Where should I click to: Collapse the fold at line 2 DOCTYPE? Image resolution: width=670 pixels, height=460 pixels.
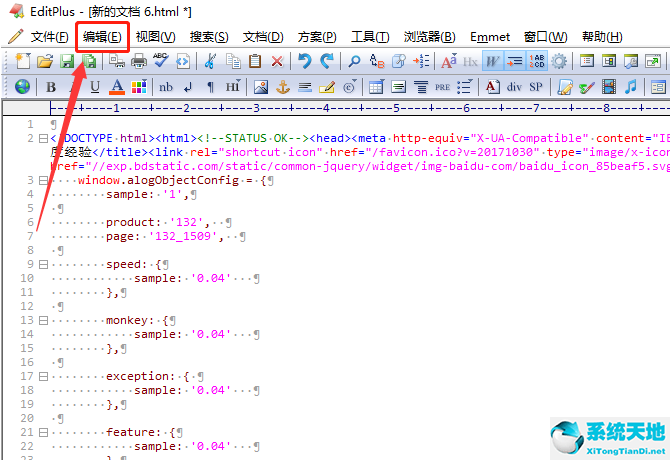pyautogui.click(x=43, y=138)
